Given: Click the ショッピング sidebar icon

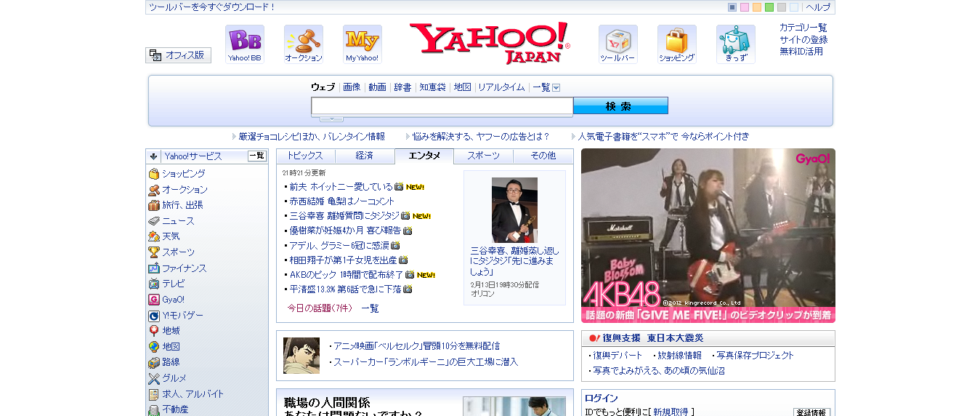Looking at the screenshot, I should click(x=154, y=174).
